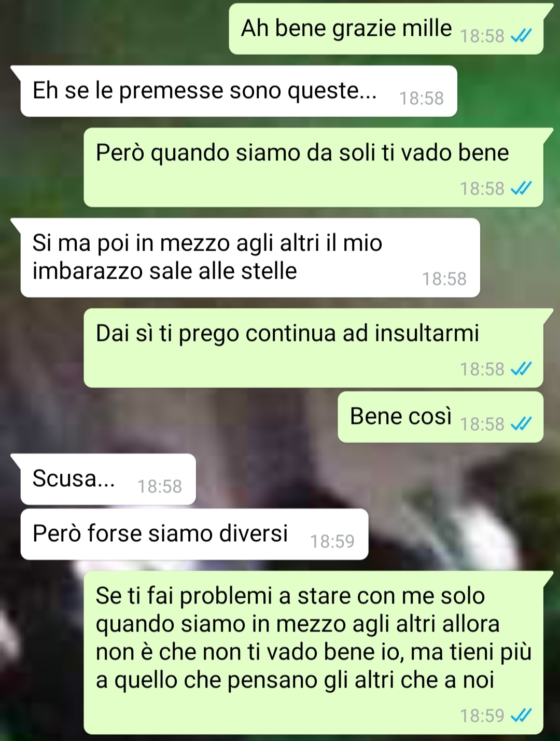Tap the 18:58 timestamp on 'Scusa...'
Image resolution: width=560 pixels, height=741 pixels.
coord(160,486)
